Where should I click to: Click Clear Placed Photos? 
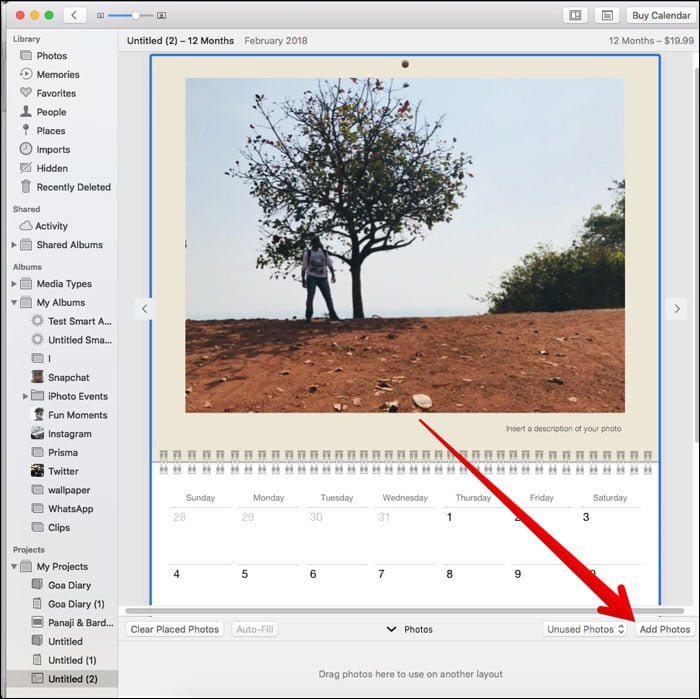pos(175,629)
